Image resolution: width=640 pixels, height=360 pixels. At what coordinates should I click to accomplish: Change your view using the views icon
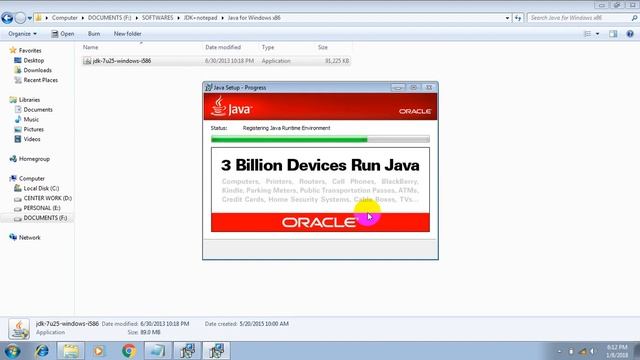(x=587, y=34)
